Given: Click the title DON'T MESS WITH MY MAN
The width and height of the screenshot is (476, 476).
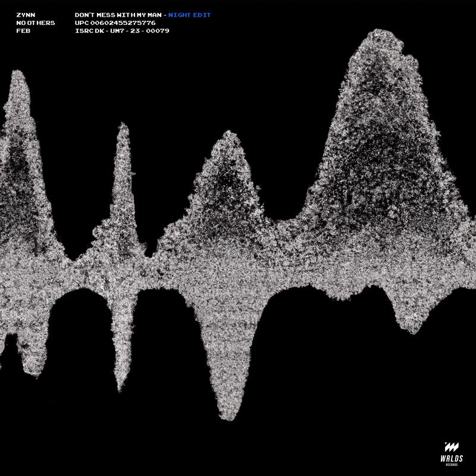Looking at the screenshot, I should click(118, 15).
